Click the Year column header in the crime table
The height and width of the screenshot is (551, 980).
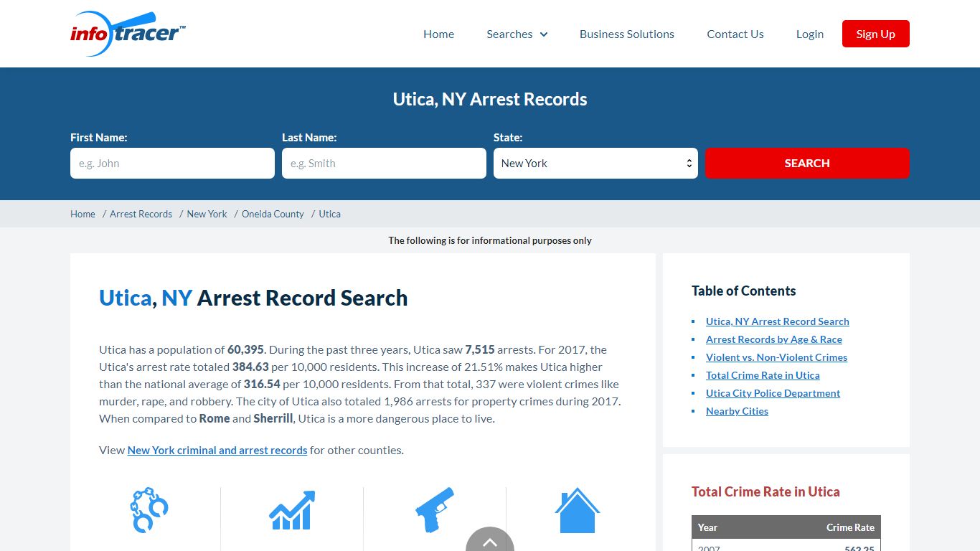[x=707, y=527]
